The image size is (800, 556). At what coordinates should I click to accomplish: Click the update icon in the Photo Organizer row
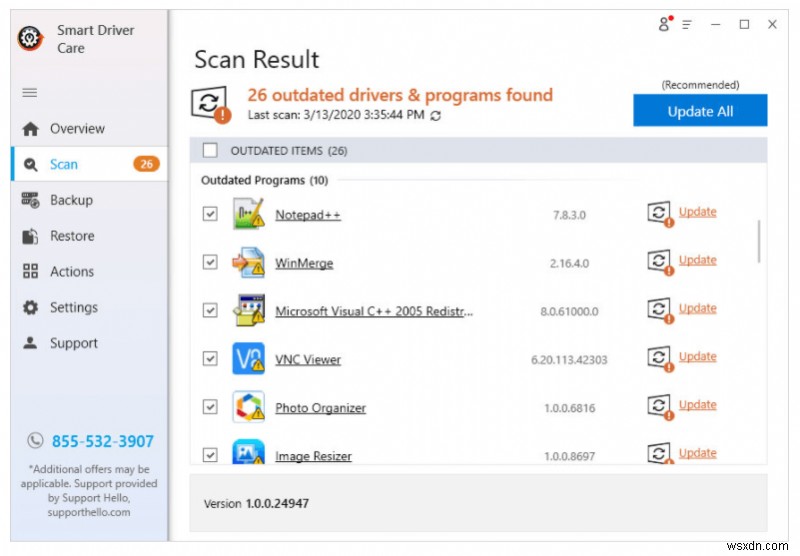tap(661, 407)
